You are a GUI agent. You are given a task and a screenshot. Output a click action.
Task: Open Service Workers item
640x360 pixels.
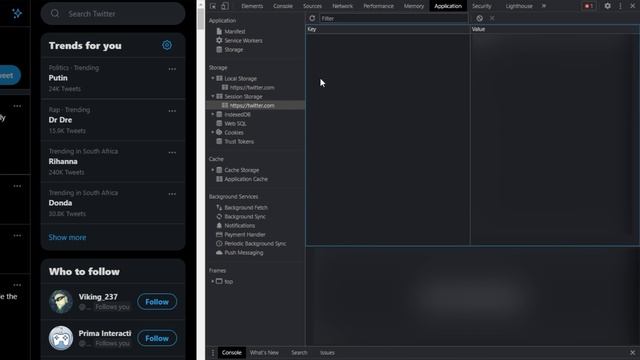click(x=243, y=40)
